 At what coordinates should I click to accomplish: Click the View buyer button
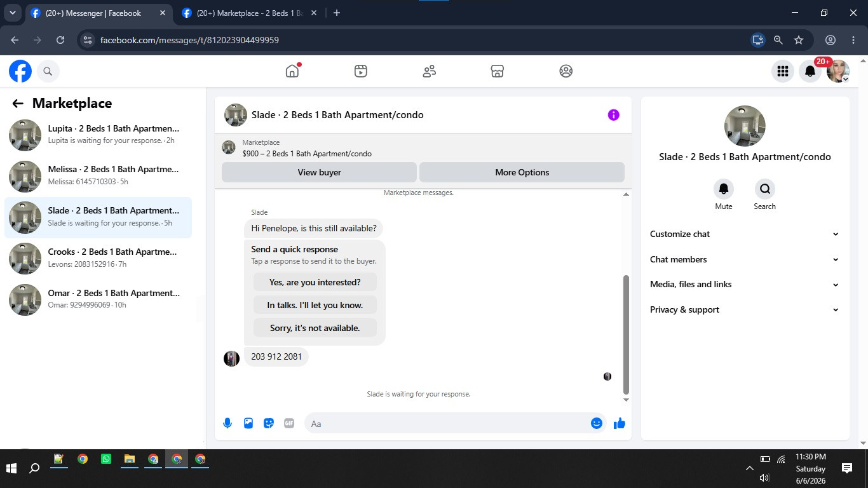[319, 172]
